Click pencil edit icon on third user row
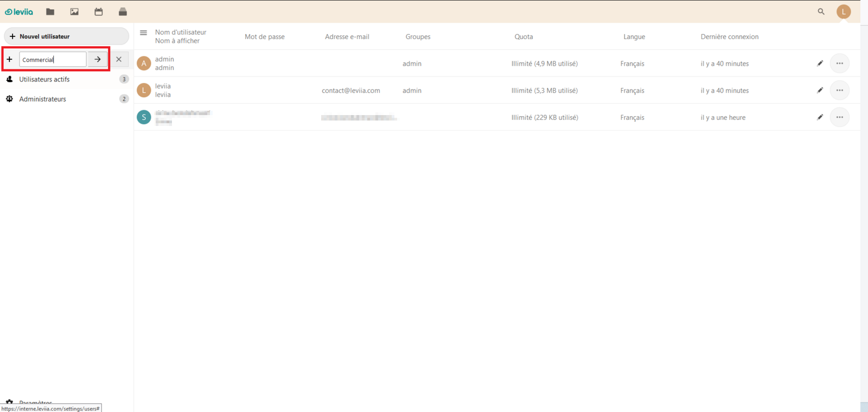Viewport: 868px width, 412px height. click(x=820, y=117)
